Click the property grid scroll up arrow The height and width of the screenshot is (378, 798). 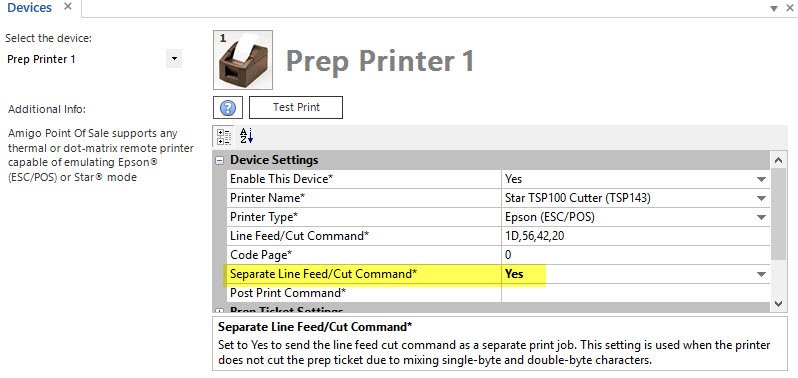(779, 160)
